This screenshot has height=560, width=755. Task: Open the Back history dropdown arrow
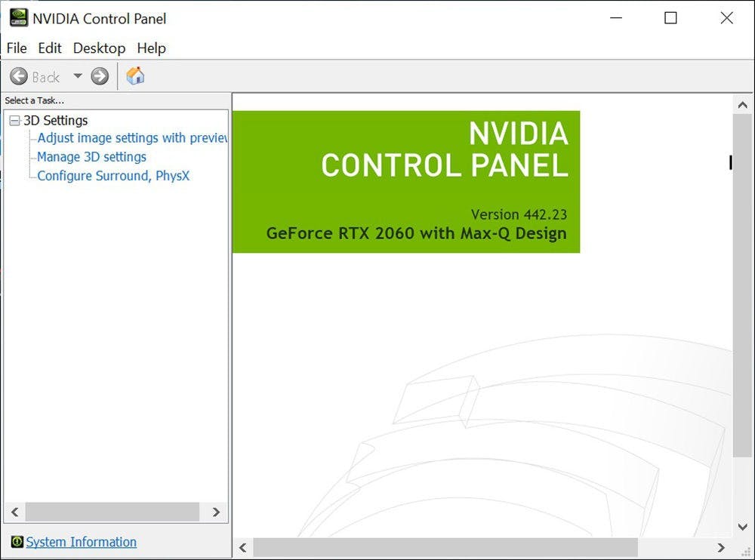tap(78, 76)
